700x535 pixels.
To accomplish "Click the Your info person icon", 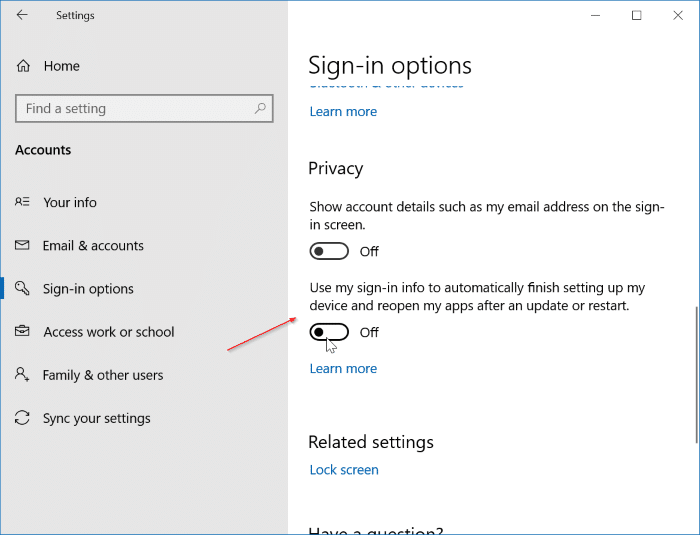I will pos(22,202).
